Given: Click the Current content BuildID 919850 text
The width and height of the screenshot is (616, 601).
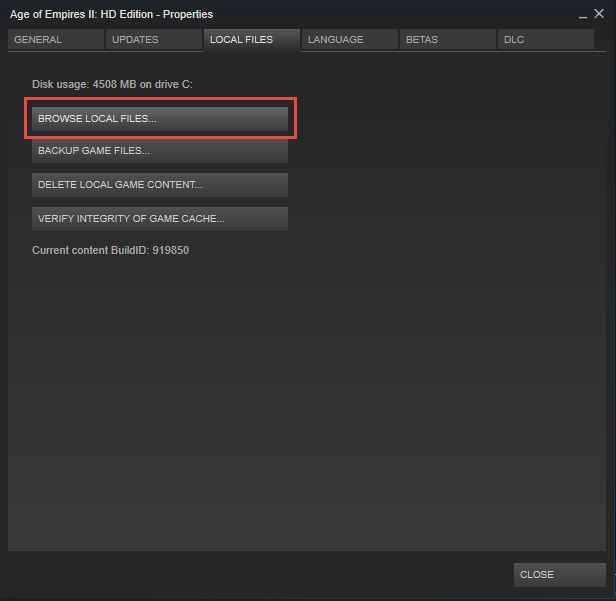Looking at the screenshot, I should [x=110, y=250].
